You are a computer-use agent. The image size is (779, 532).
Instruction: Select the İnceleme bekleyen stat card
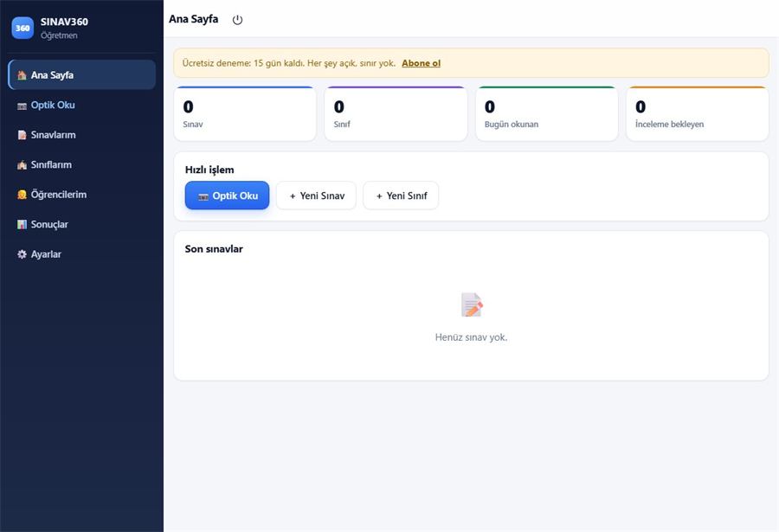(698, 113)
